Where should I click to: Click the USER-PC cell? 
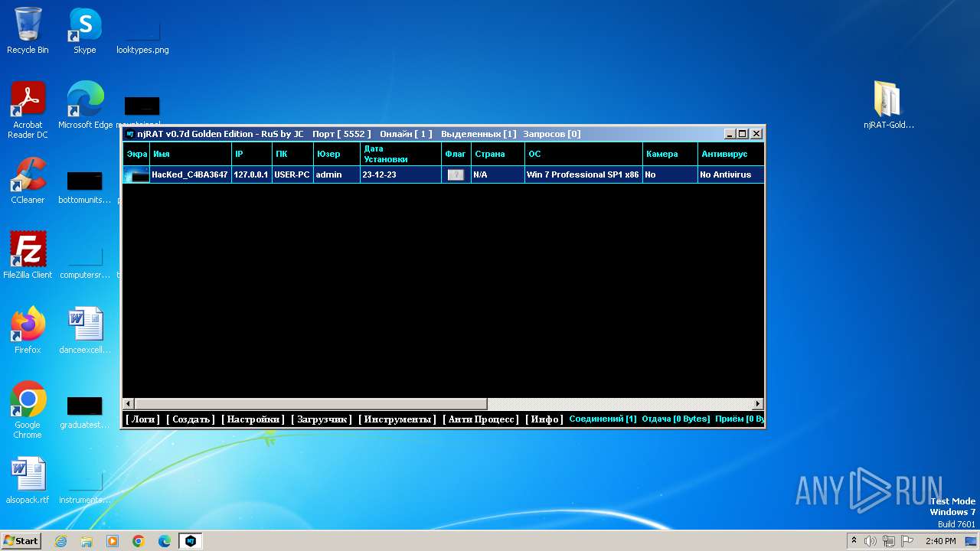[292, 174]
